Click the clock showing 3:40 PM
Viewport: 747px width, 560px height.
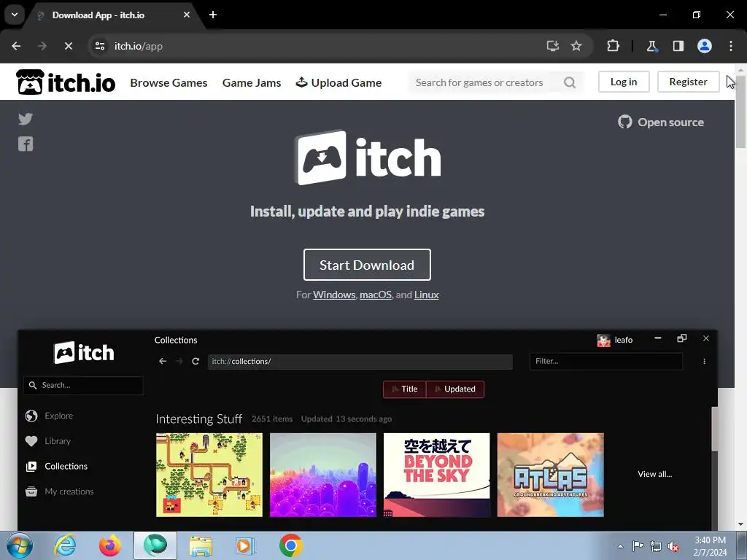[x=710, y=546]
